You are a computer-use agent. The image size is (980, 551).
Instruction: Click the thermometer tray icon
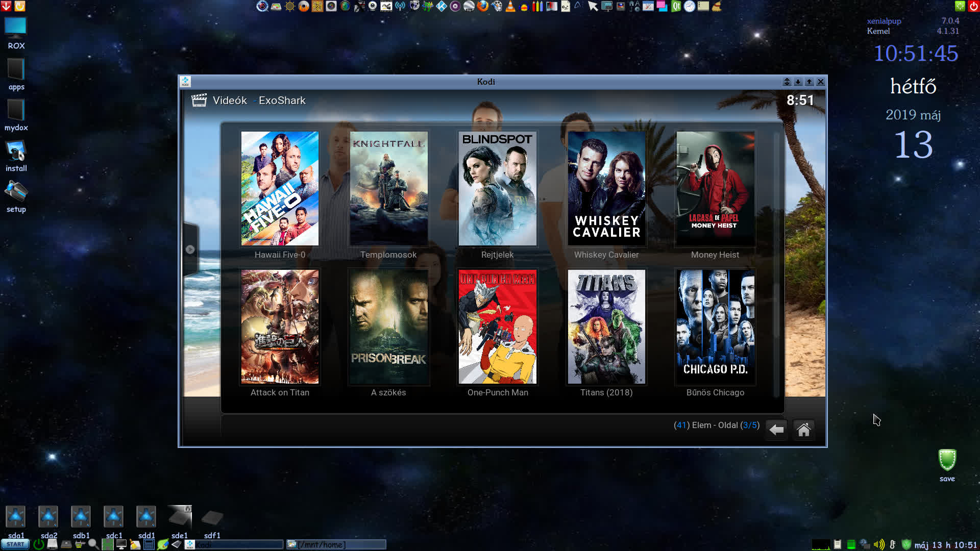click(892, 544)
